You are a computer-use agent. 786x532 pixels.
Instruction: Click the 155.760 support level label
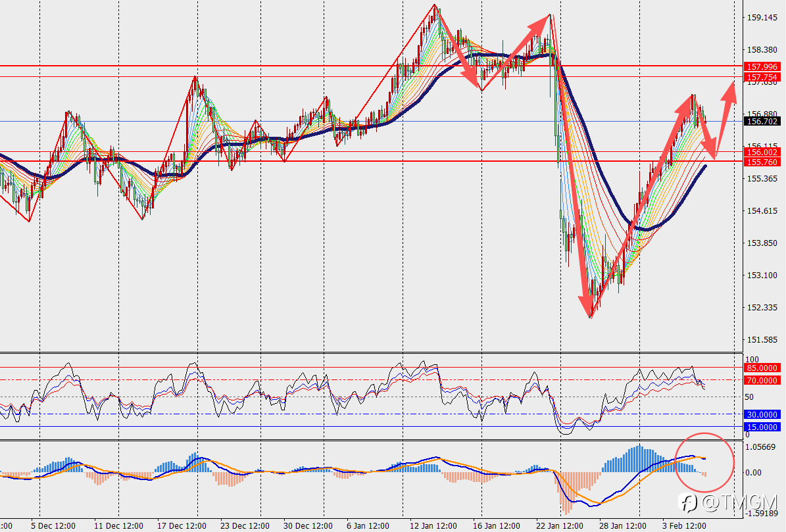762,162
